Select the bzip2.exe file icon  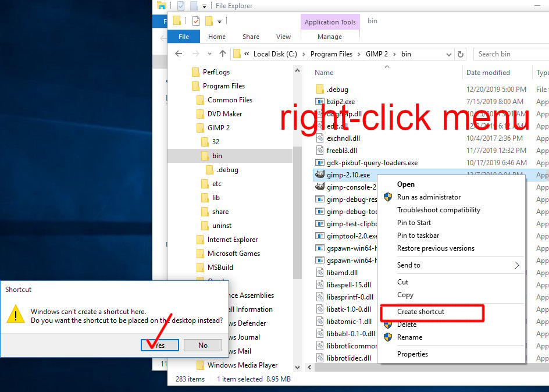(320, 102)
